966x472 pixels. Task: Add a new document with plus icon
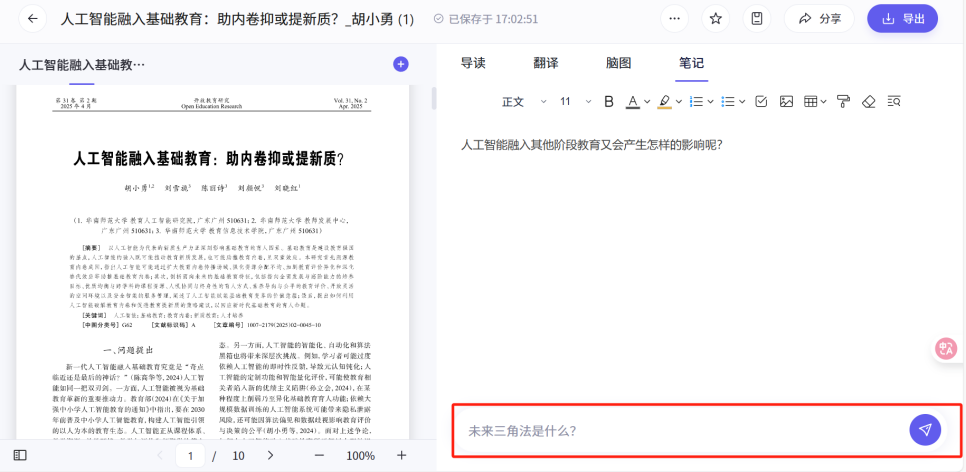coord(400,64)
